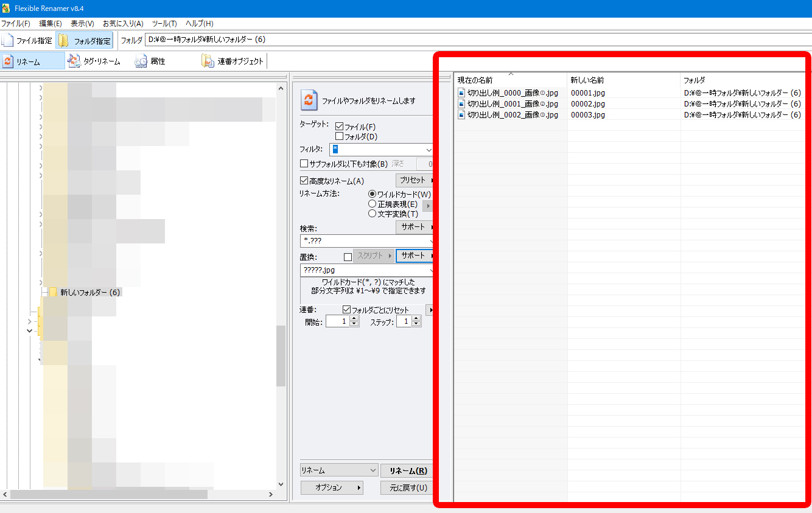Enable the フォルダ(D) target checkbox

pyautogui.click(x=340, y=136)
